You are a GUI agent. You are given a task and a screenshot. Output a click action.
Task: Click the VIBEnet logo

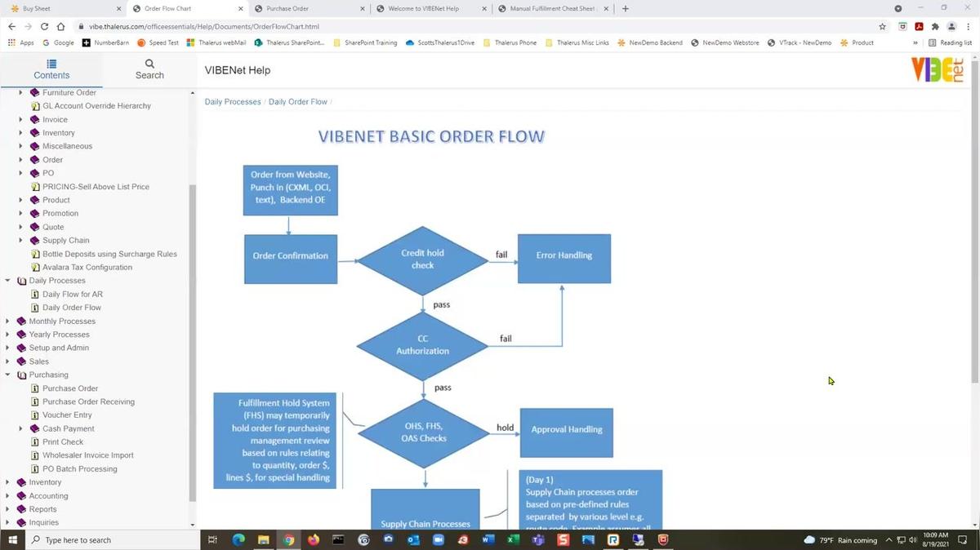[x=938, y=70]
